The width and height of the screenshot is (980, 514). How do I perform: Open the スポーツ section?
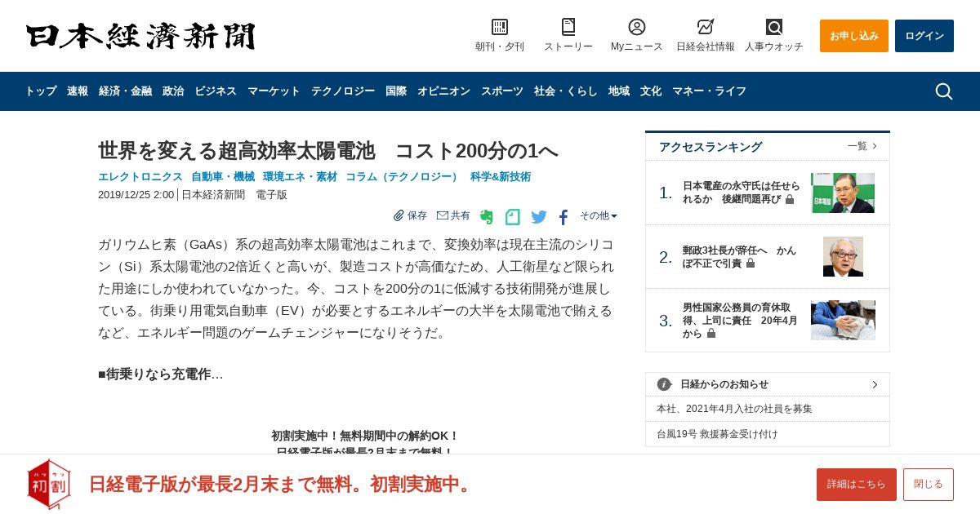coord(502,91)
